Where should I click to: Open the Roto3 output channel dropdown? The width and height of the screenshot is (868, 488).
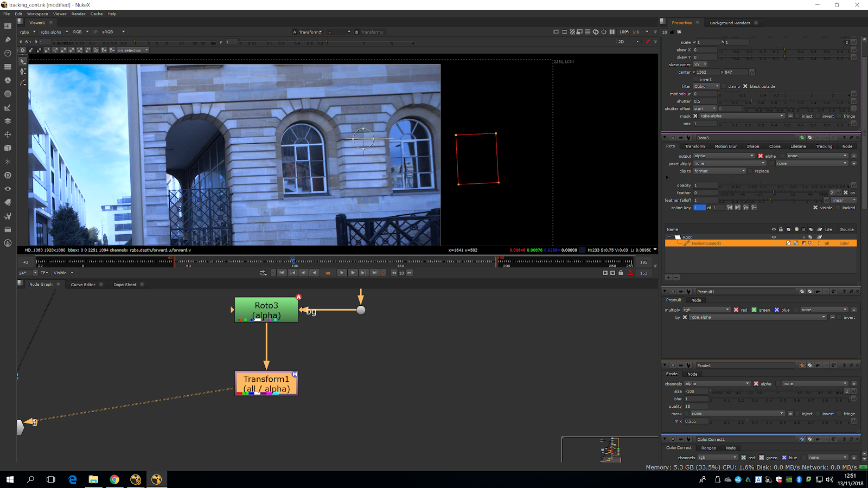click(x=724, y=156)
